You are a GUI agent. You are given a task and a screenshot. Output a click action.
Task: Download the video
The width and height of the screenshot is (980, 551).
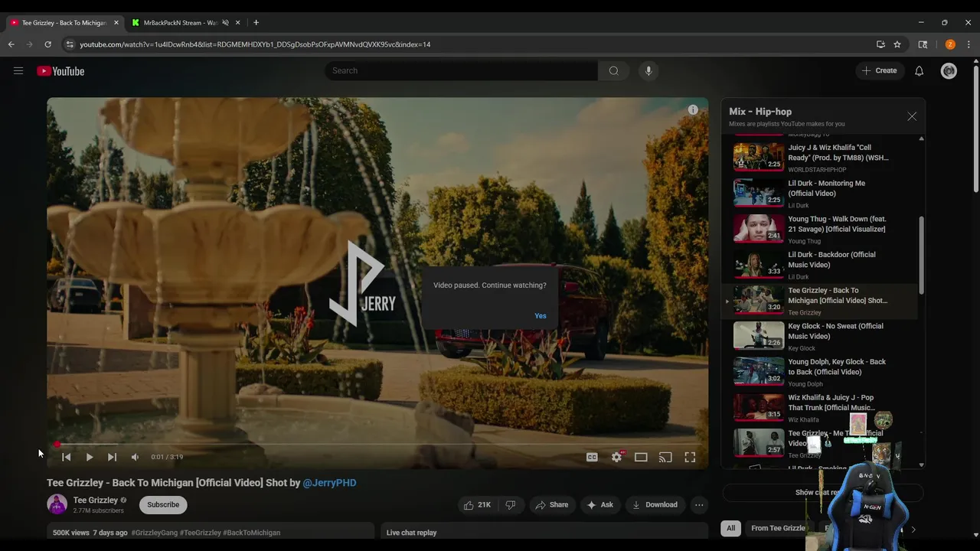tap(655, 505)
